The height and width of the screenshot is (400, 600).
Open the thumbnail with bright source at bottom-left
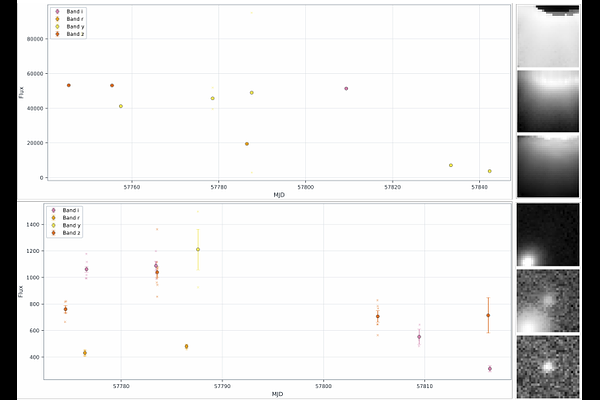pos(548,235)
